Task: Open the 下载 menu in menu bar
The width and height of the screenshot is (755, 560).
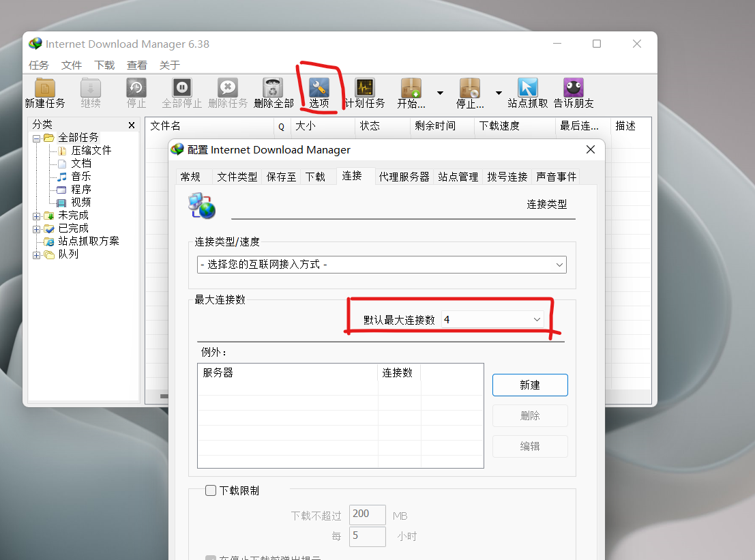Action: [104, 65]
